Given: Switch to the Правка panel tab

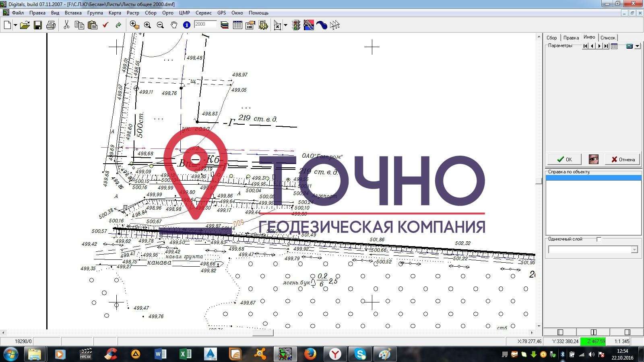Looking at the screenshot, I should [x=571, y=38].
